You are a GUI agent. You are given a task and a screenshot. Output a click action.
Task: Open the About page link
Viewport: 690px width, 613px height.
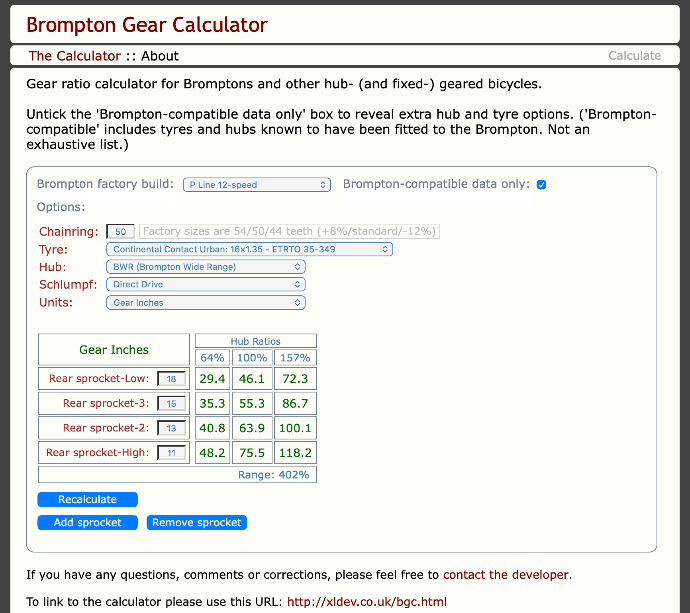pyautogui.click(x=160, y=56)
